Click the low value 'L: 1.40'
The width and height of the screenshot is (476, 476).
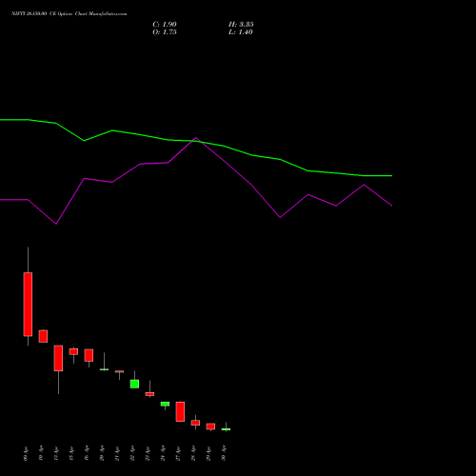point(241,32)
